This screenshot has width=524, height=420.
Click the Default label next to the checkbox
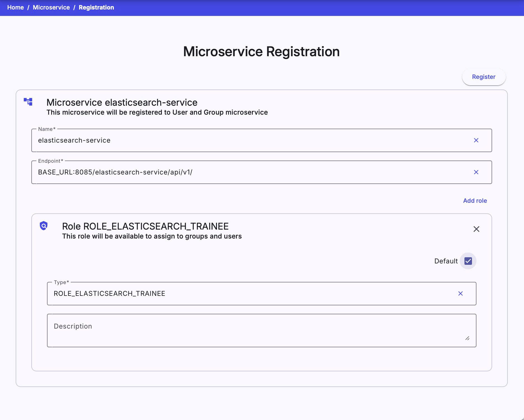pyautogui.click(x=445, y=261)
